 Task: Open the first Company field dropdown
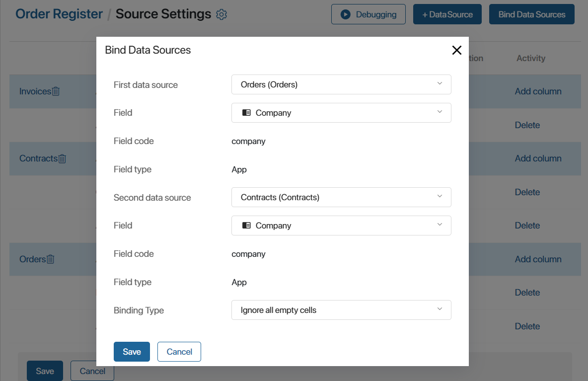[341, 113]
